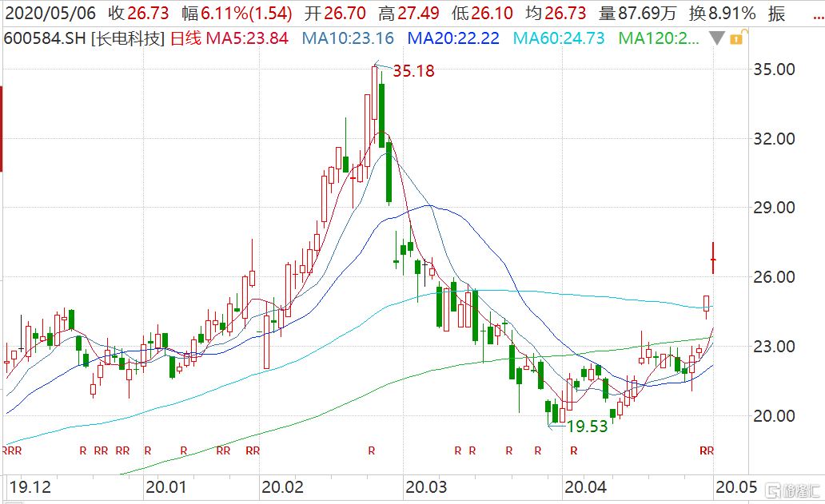
Task: Click the latest red candlestick near 26.73
Action: [713, 259]
